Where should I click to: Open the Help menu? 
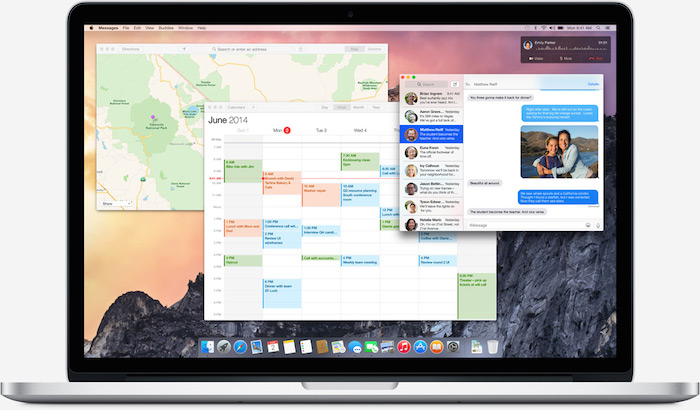(202, 28)
